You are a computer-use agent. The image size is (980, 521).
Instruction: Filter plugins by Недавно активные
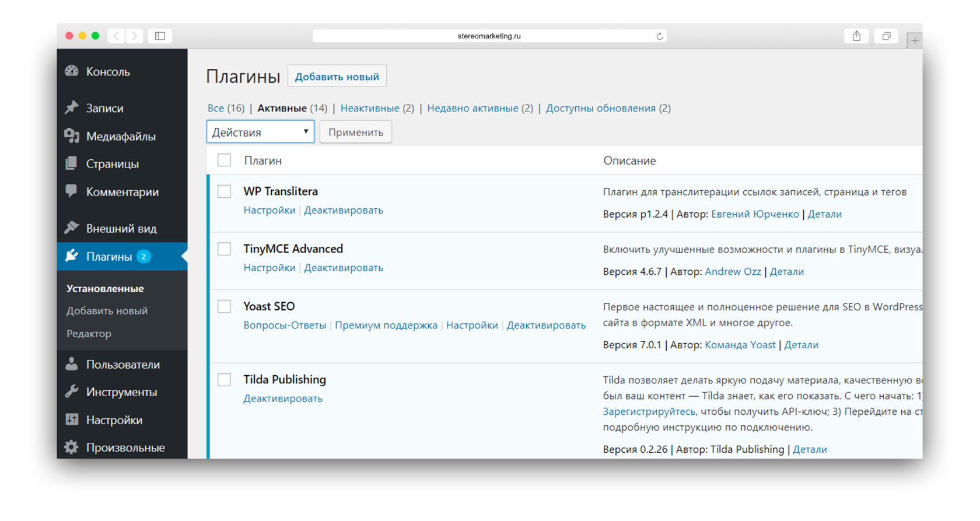point(473,108)
